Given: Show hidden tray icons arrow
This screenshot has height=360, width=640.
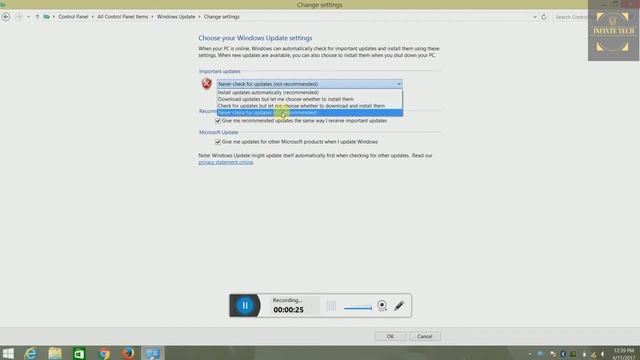Looking at the screenshot, I should [530, 354].
